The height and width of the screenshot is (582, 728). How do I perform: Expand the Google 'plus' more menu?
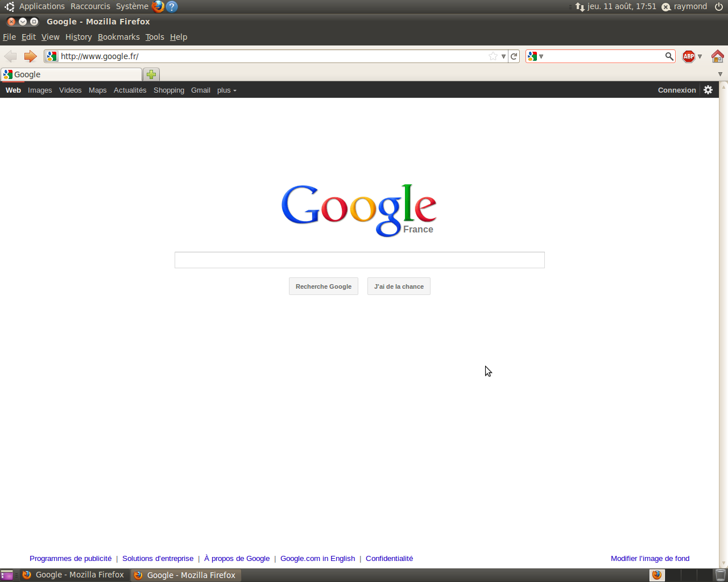click(x=226, y=90)
